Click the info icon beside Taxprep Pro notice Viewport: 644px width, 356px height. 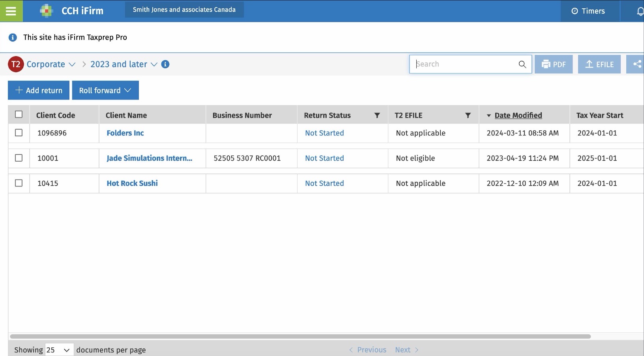[x=13, y=38]
